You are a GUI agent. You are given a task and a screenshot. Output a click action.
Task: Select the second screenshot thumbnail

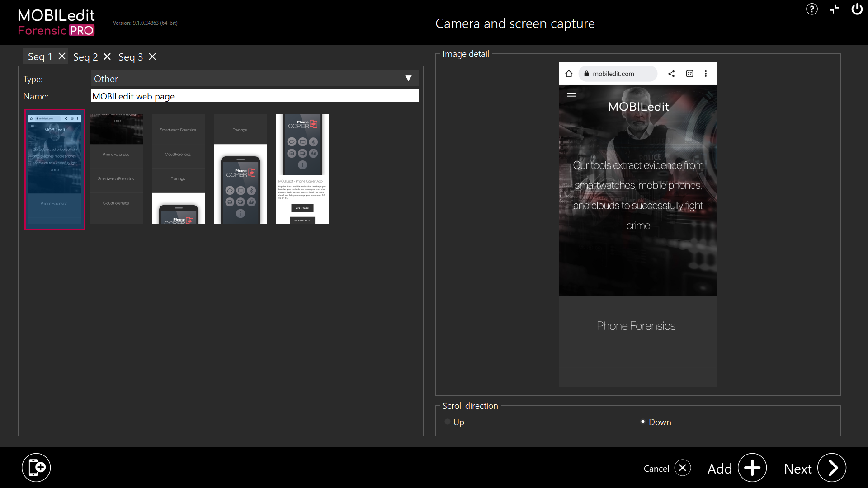[x=116, y=169]
